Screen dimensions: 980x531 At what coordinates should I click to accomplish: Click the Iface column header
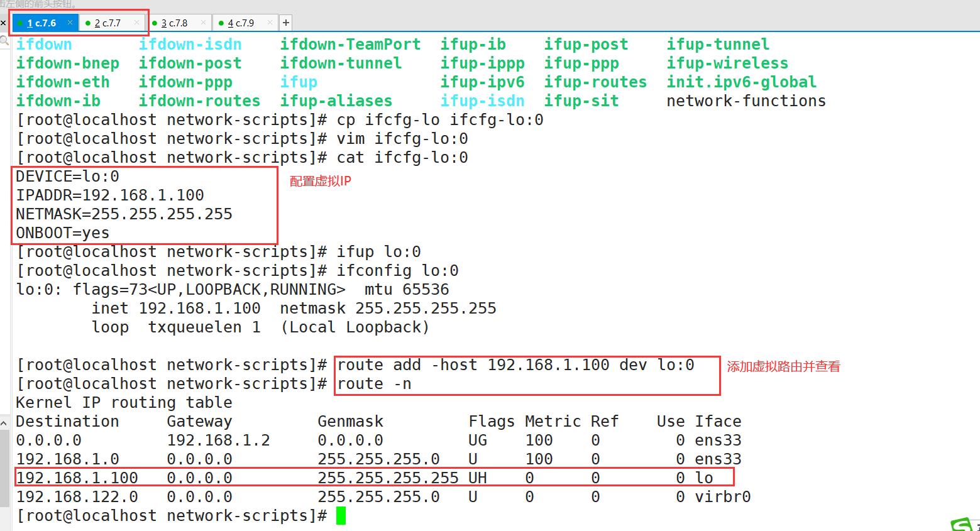coord(718,422)
